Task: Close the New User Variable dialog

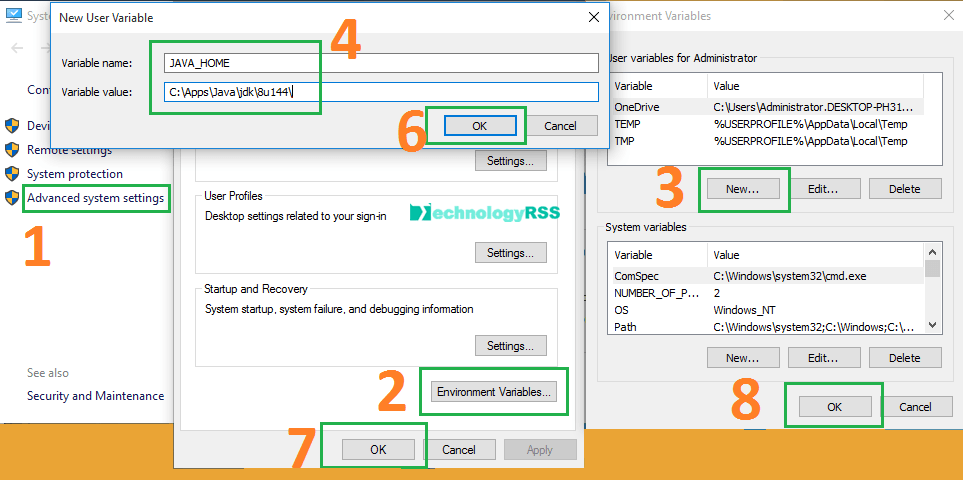Action: [592, 17]
